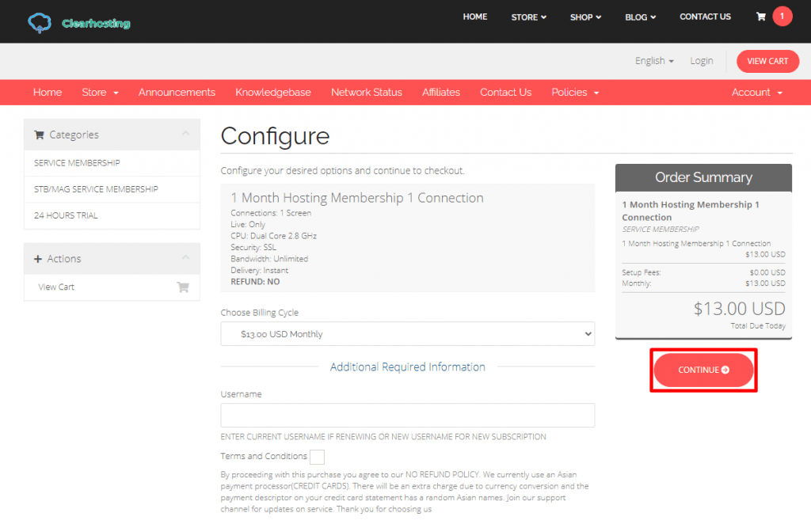Click the VIEW CART button
Image resolution: width=811 pixels, height=532 pixels.
coord(767,61)
